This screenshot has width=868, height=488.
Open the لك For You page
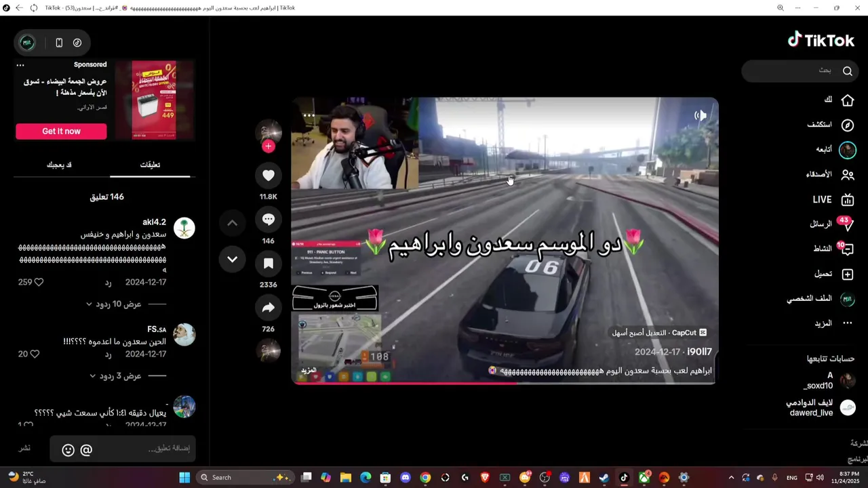pos(838,100)
